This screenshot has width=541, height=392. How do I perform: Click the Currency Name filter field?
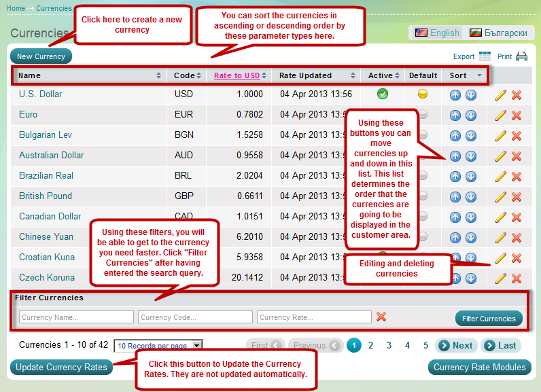(76, 317)
